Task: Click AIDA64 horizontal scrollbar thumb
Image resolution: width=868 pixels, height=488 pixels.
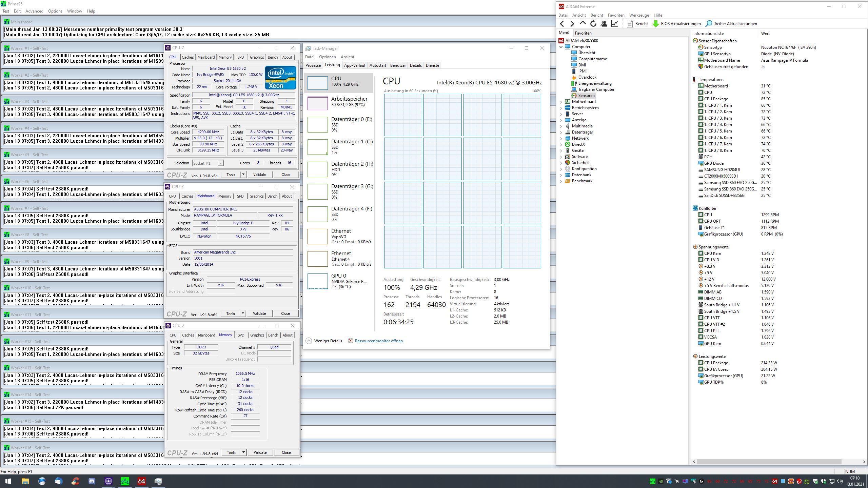Action: point(769,462)
